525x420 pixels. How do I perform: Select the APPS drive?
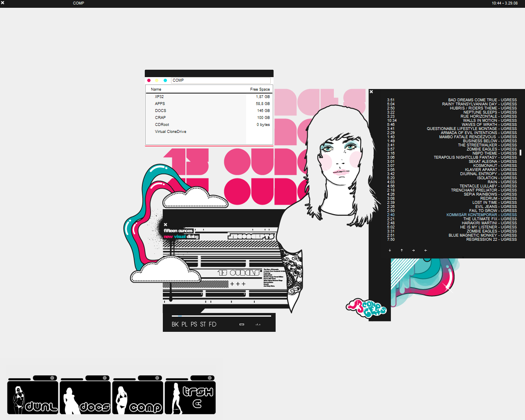point(160,104)
